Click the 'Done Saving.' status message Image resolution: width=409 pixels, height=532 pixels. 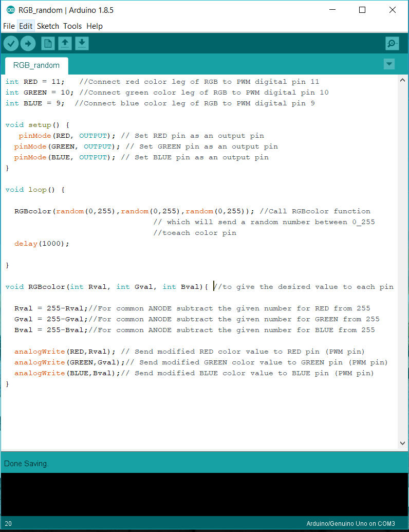tap(26, 464)
